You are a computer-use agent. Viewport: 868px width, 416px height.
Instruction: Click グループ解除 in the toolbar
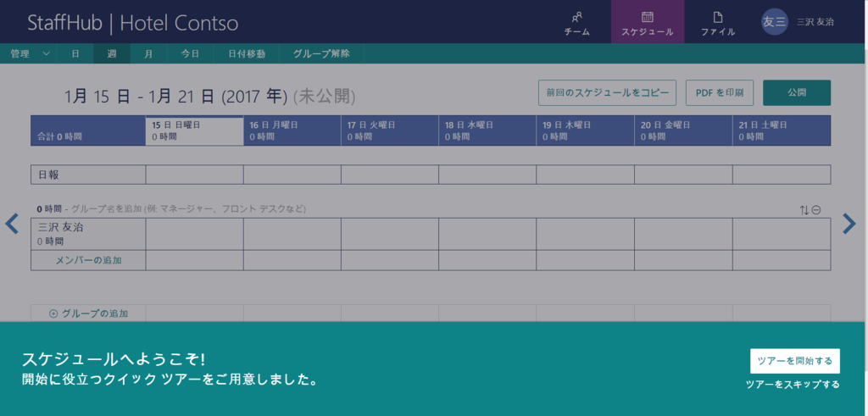(x=321, y=53)
